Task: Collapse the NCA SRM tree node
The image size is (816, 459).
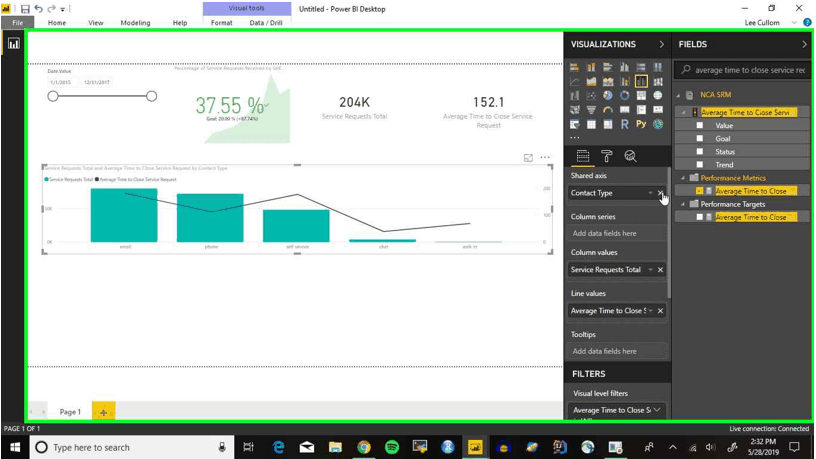Action: pos(678,95)
